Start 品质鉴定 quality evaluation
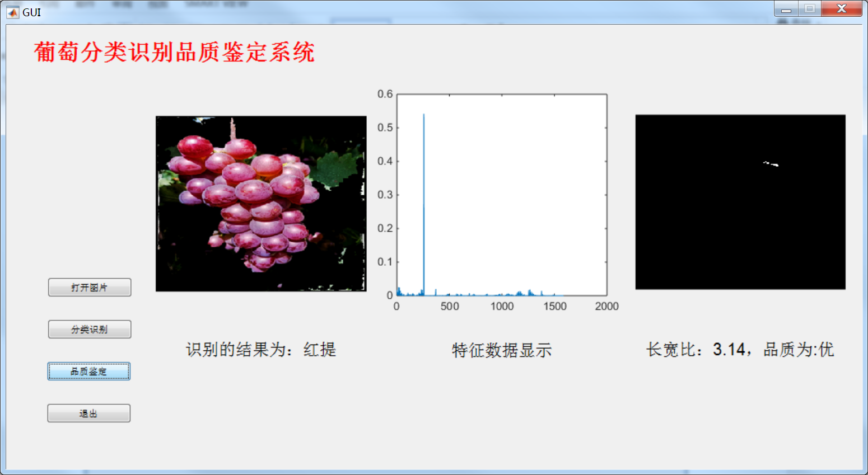868x475 pixels. 89,371
